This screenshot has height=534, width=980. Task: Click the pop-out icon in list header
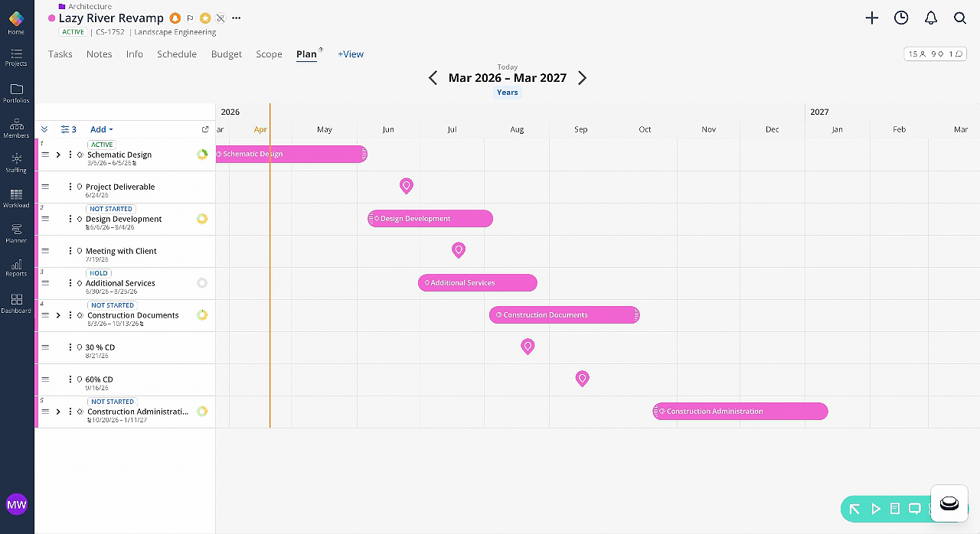tap(205, 129)
